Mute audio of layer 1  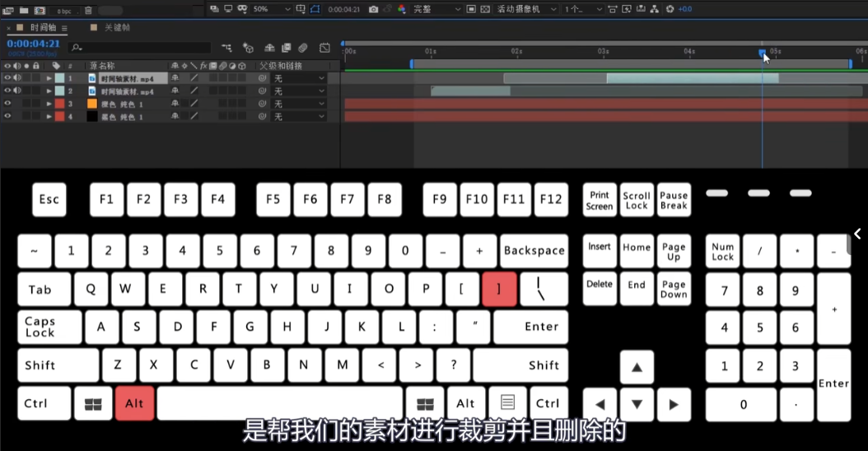(17, 78)
